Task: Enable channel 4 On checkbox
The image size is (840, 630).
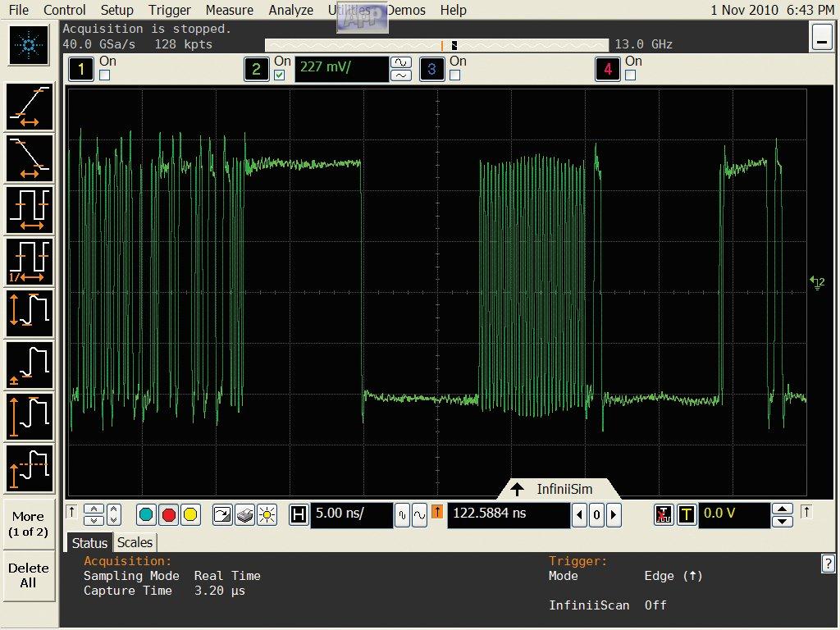Action: point(630,75)
